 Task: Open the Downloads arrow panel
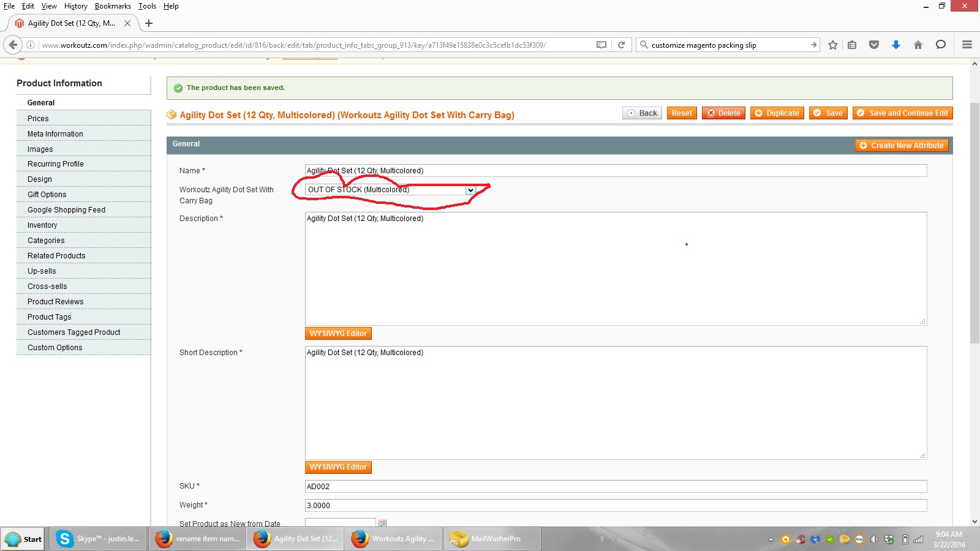[x=896, y=45]
